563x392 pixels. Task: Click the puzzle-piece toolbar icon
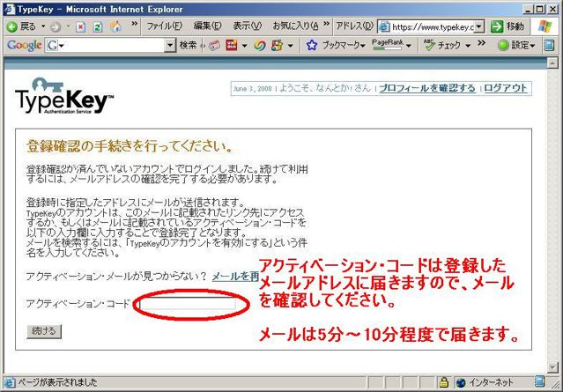coord(278,45)
